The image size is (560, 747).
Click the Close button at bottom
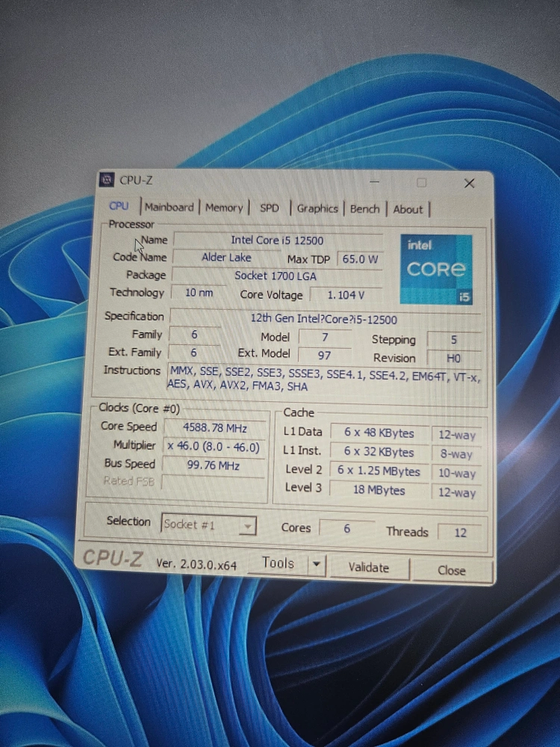point(452,570)
